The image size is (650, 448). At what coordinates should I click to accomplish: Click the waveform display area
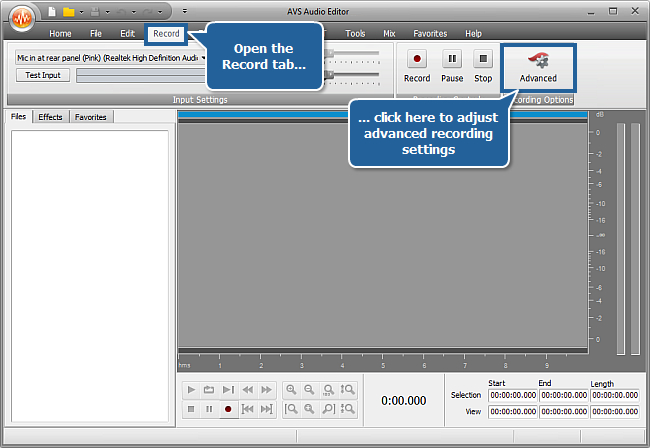(x=383, y=235)
